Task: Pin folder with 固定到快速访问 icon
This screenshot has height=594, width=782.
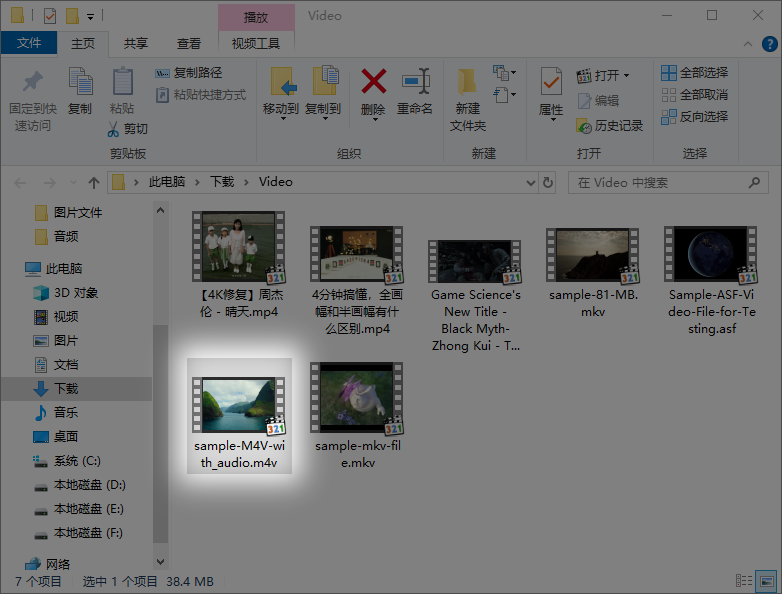Action: pyautogui.click(x=33, y=82)
